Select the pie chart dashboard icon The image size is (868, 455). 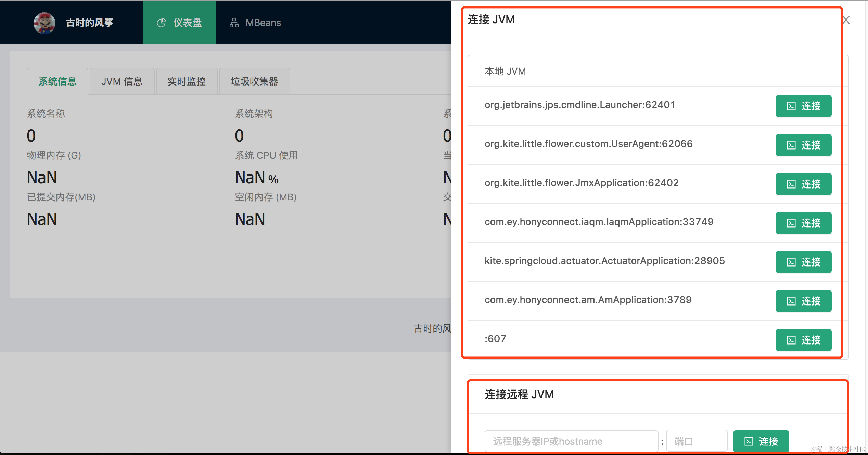162,22
